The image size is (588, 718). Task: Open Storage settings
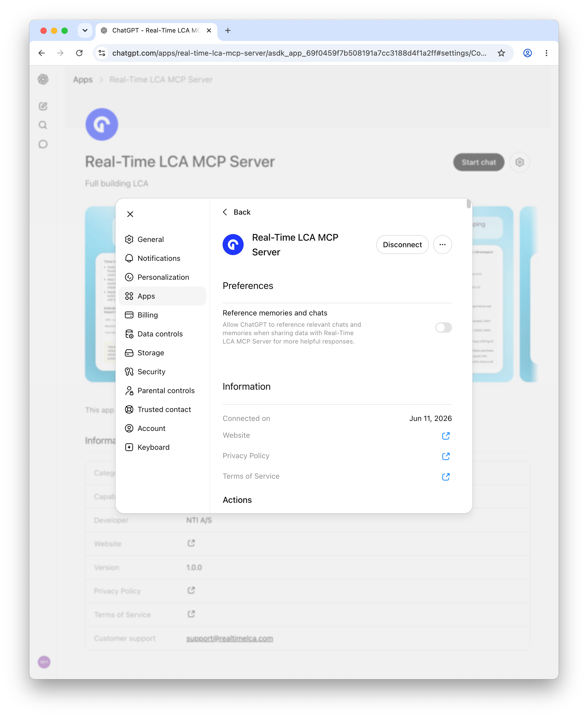[162, 353]
